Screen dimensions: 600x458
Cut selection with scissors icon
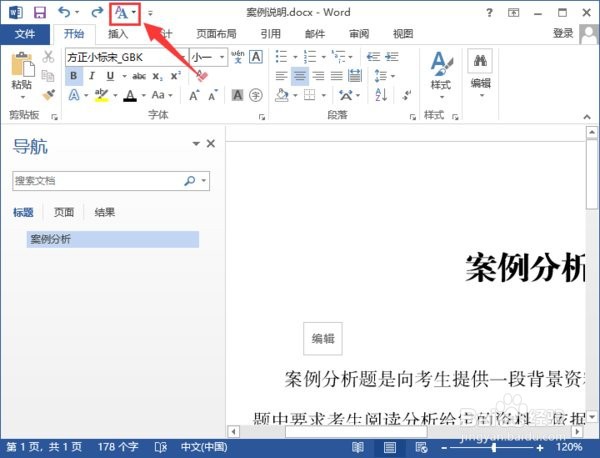[x=48, y=57]
